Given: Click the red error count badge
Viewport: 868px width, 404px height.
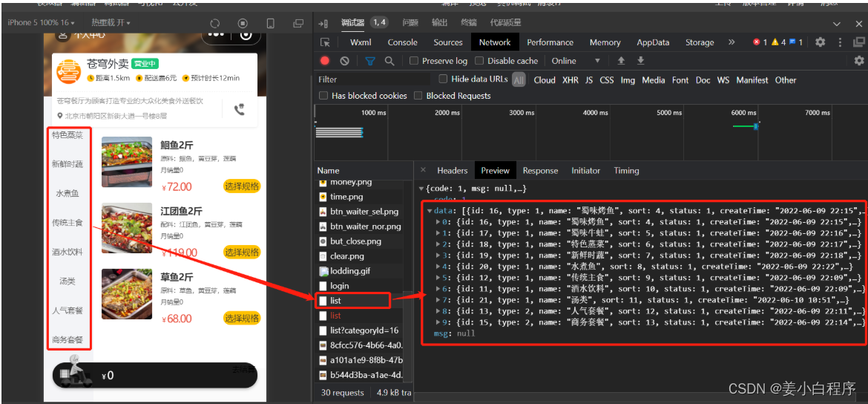Looking at the screenshot, I should (x=760, y=42).
